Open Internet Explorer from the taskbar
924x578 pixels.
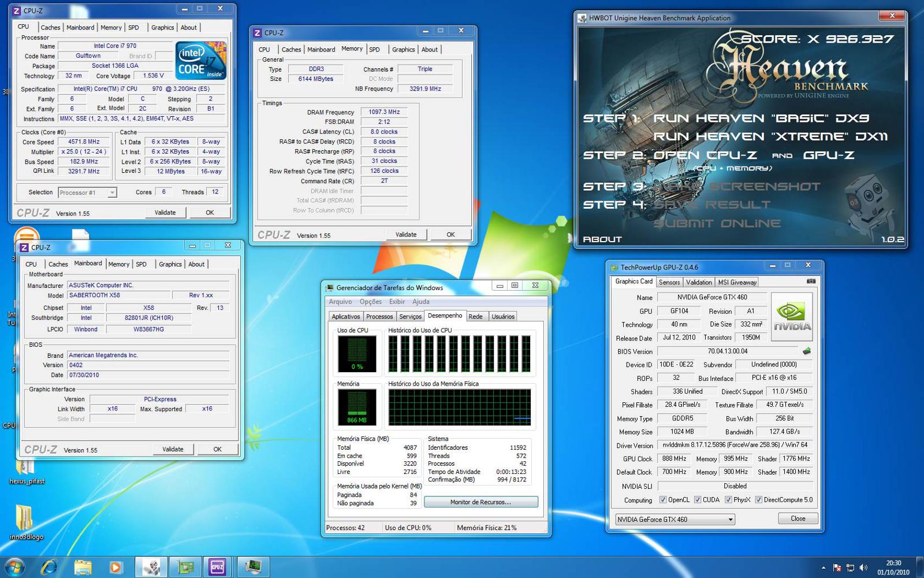pos(49,567)
